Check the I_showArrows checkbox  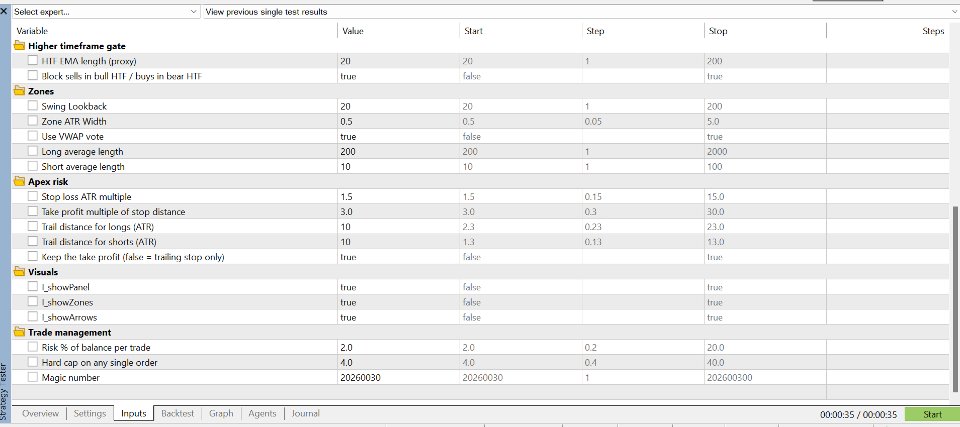(x=32, y=317)
